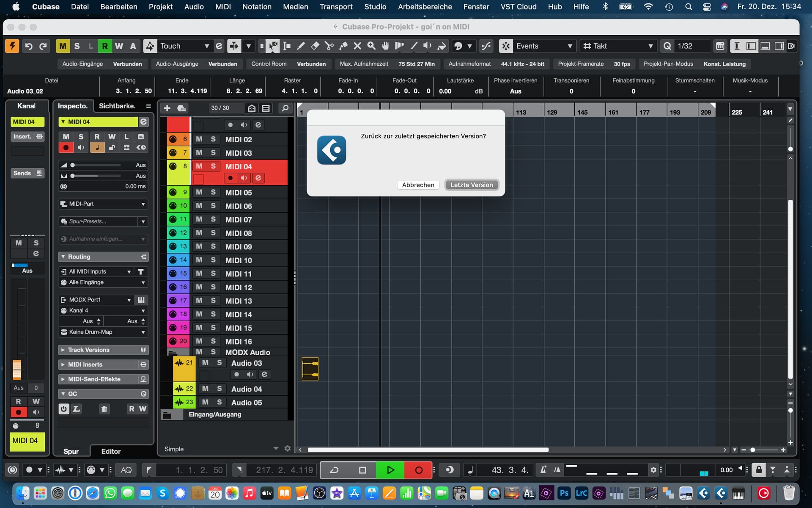Click the transport Record button
Viewport: 812px width, 508px height.
pyautogui.click(x=418, y=470)
